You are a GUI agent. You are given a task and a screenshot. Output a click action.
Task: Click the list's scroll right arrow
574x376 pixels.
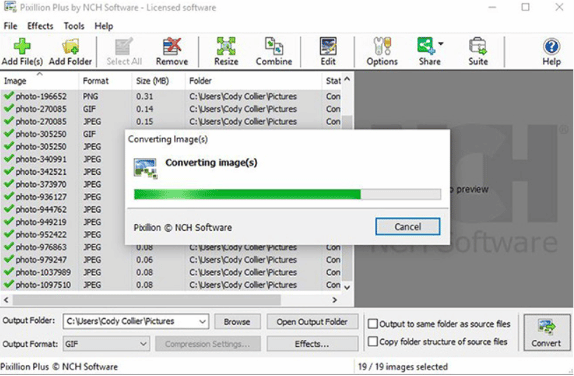(334, 300)
